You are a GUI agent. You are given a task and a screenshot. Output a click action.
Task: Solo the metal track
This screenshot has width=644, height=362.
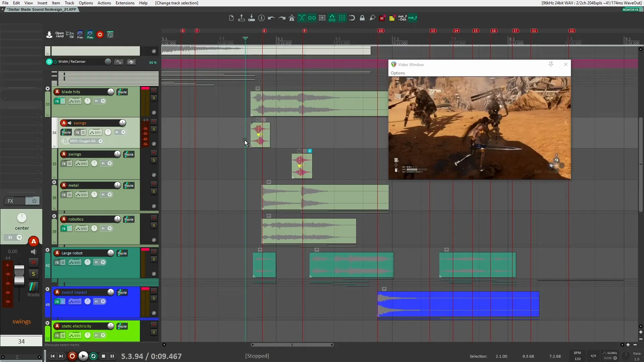[154, 192]
